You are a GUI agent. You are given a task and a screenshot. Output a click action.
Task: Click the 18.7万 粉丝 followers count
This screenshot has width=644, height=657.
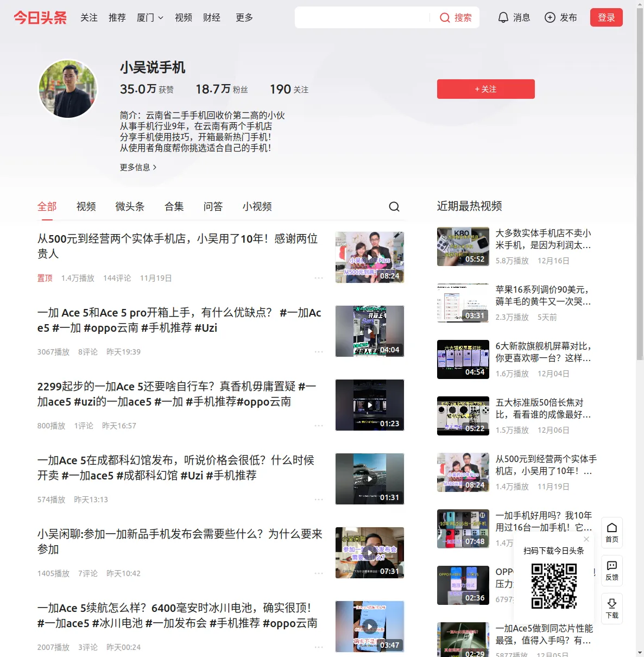pos(222,89)
